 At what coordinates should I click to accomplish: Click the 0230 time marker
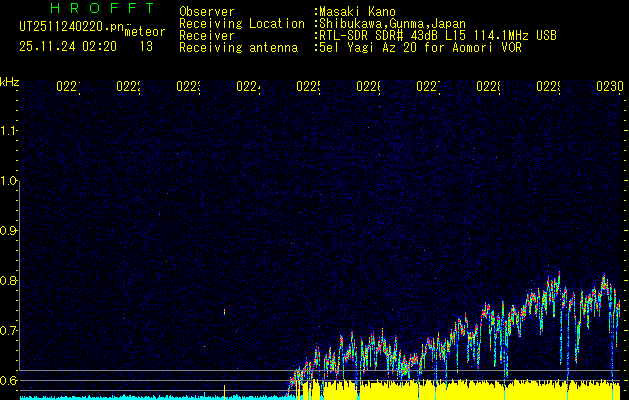point(608,88)
